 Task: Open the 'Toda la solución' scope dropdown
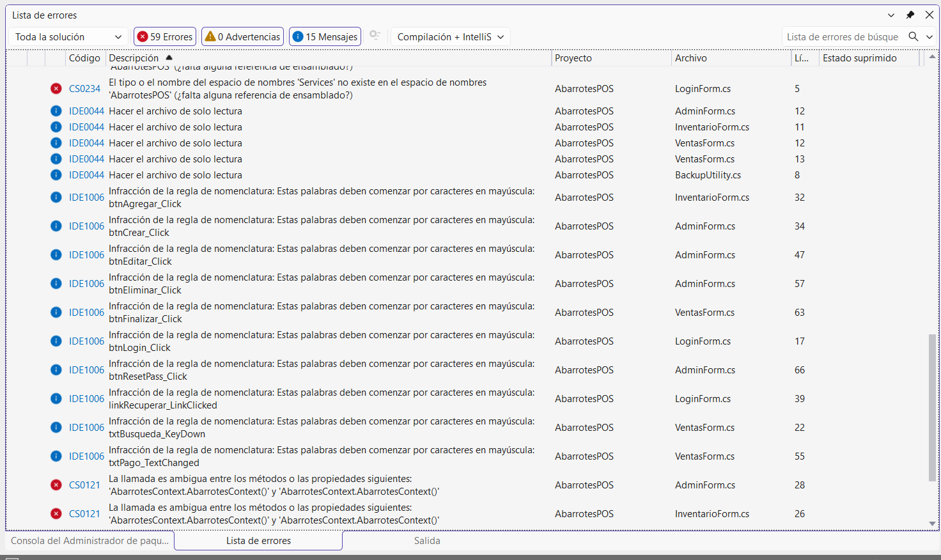click(68, 37)
